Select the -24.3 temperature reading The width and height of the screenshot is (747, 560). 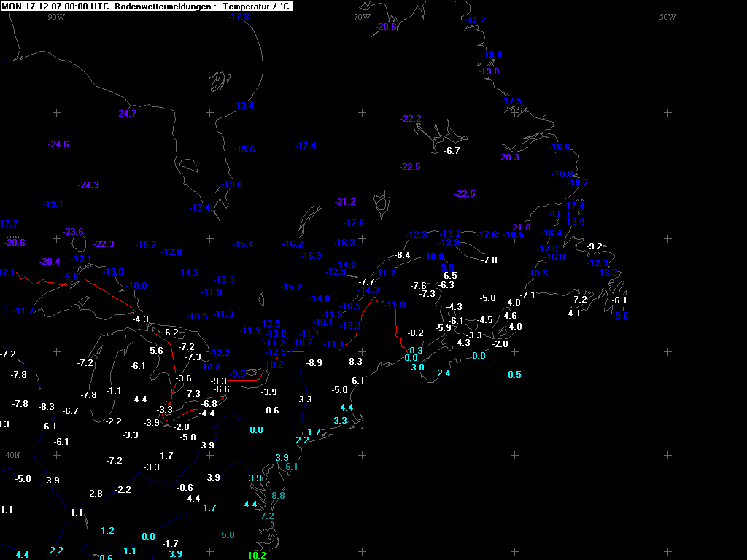pyautogui.click(x=88, y=185)
